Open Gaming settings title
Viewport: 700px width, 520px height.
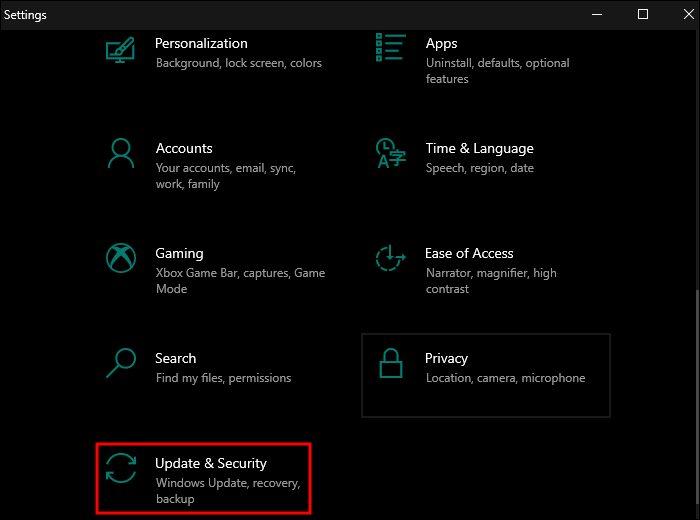tap(179, 253)
